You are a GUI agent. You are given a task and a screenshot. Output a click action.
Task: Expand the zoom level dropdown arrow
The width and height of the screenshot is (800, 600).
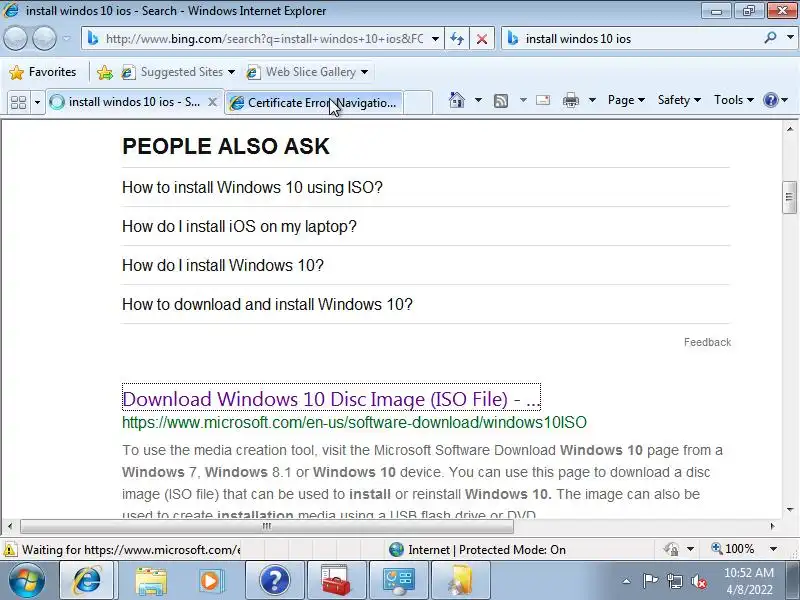(x=773, y=549)
